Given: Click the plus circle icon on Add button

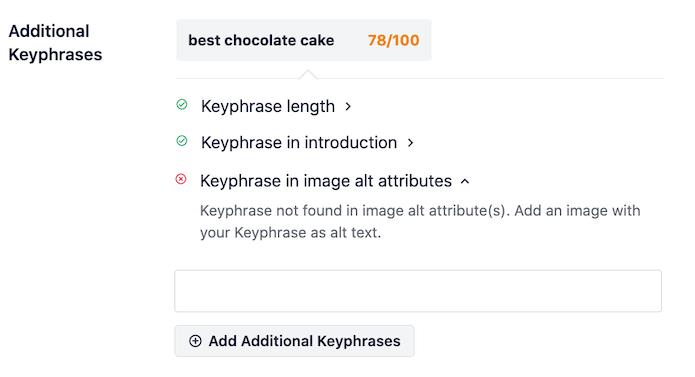Looking at the screenshot, I should pyautogui.click(x=195, y=341).
